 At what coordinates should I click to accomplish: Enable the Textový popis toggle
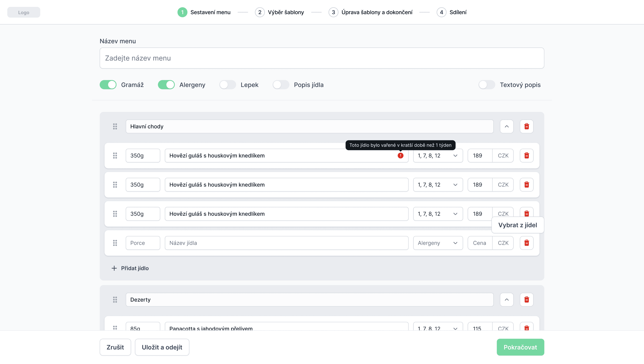click(x=487, y=85)
